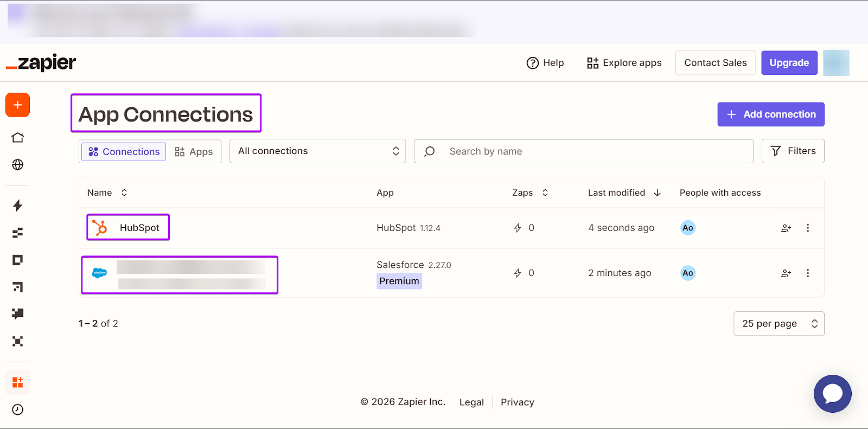Open the Agents icon in sidebar
The height and width of the screenshot is (429, 868).
click(x=17, y=341)
